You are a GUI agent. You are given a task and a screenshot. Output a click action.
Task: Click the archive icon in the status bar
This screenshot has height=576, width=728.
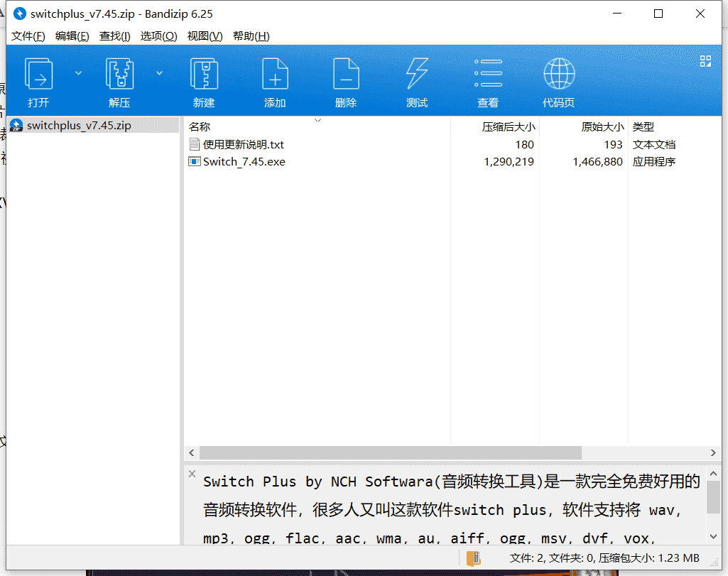coord(473,558)
